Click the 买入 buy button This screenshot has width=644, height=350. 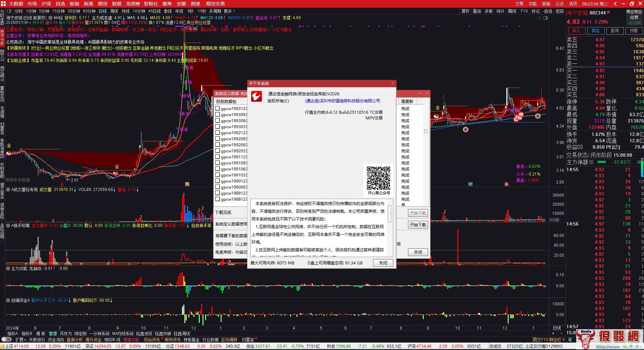576,31
